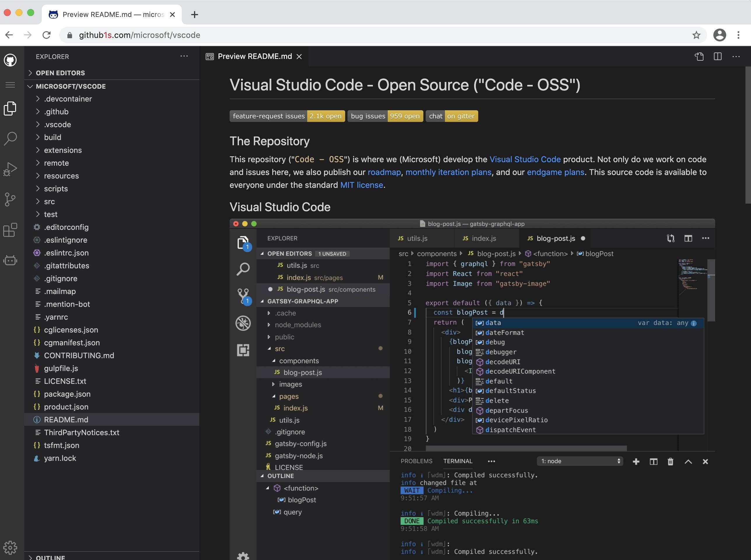Close the Preview README.md editor tab
This screenshot has width=751, height=560.
click(299, 57)
